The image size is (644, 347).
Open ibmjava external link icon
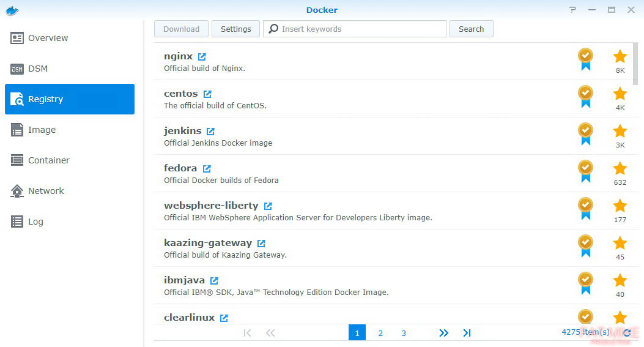215,281
